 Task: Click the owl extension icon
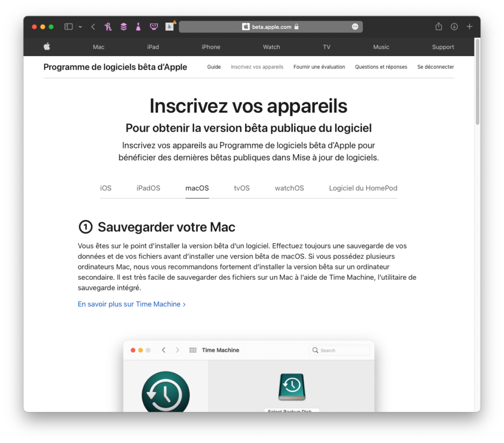[154, 27]
